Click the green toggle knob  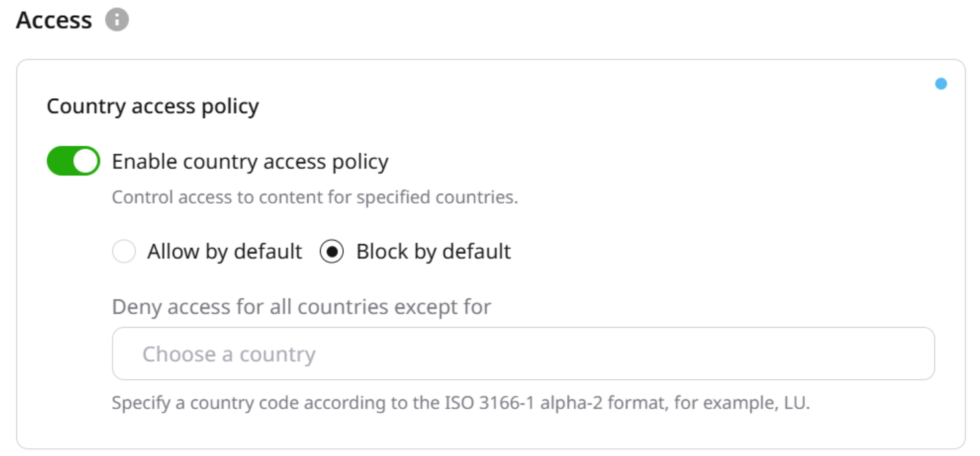tap(84, 161)
